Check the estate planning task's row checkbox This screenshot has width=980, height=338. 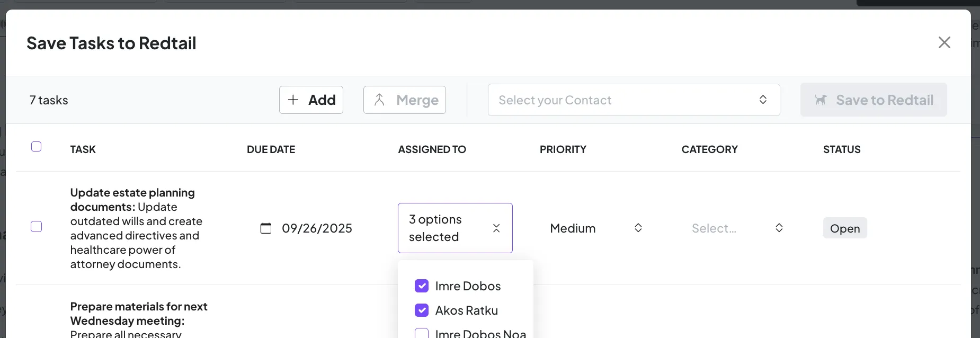coord(36,226)
